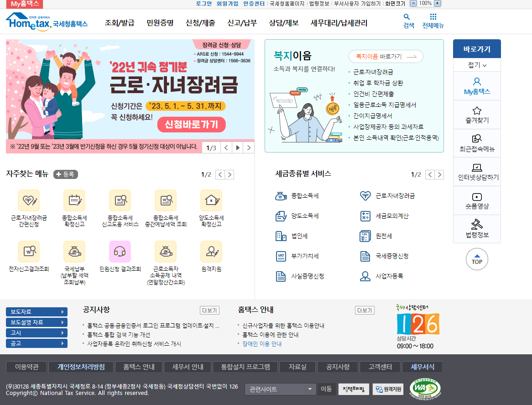Image resolution: width=532 pixels, height=405 pixels.
Task: Open 국세증명신청 document icon
Action: point(365,256)
